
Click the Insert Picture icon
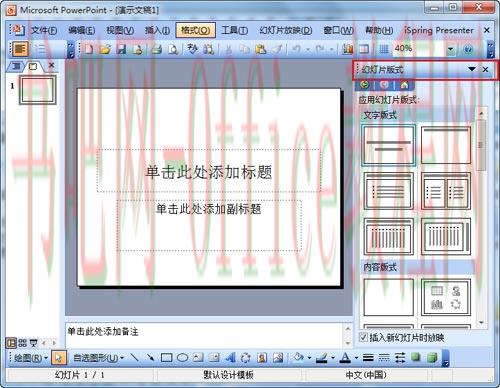[278, 358]
